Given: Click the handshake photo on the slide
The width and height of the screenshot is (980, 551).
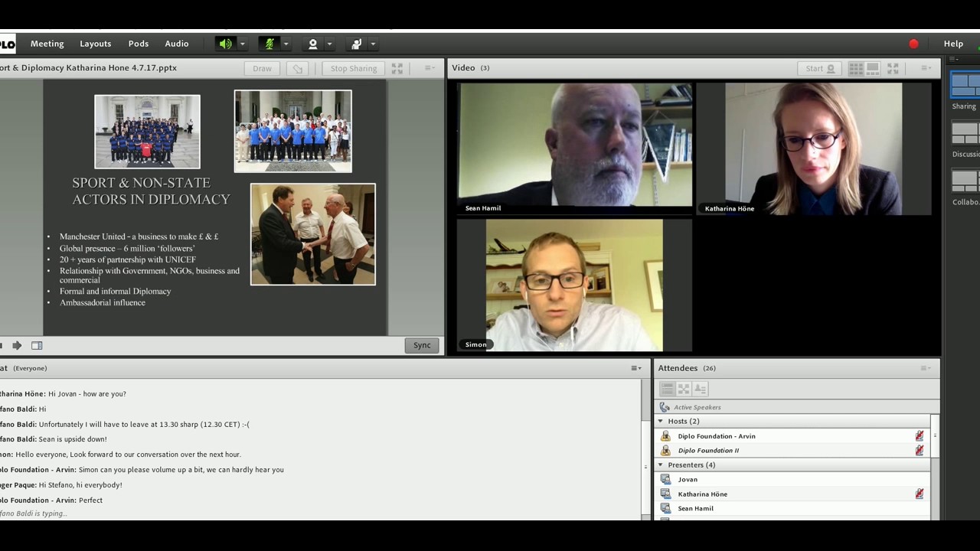Looking at the screenshot, I should point(313,234).
